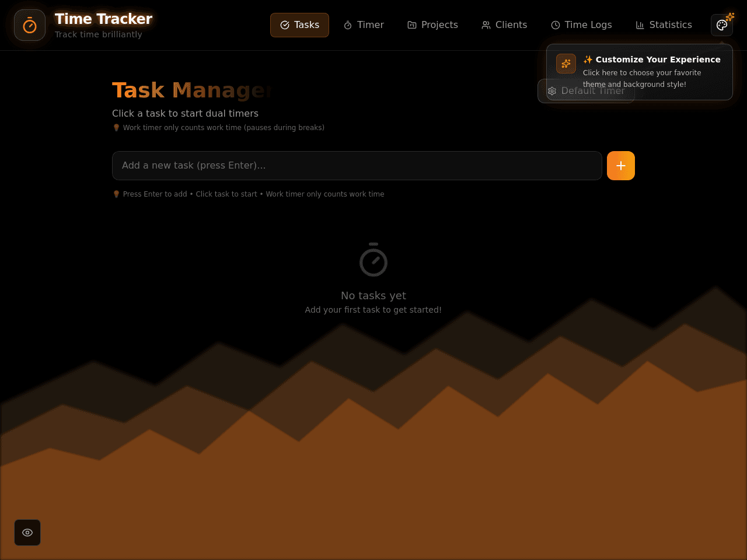
Task: Click 'Add your first task to get started!'
Action: pos(373,310)
